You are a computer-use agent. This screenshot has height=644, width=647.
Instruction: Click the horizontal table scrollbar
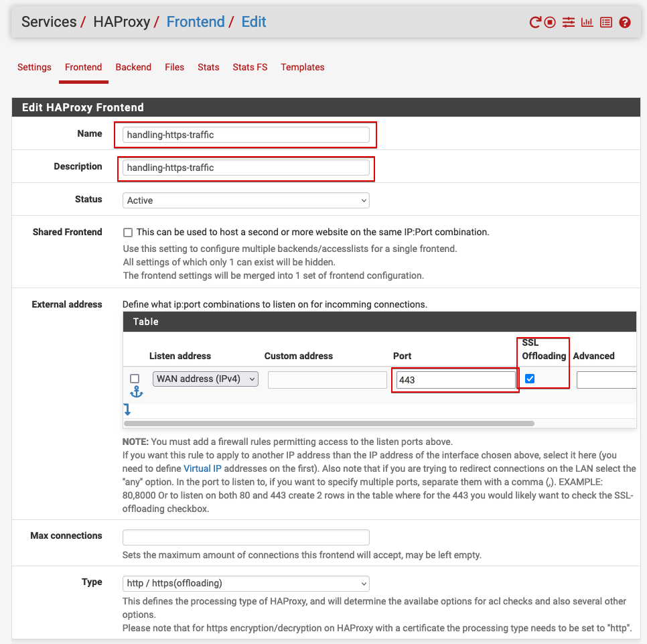(x=329, y=424)
